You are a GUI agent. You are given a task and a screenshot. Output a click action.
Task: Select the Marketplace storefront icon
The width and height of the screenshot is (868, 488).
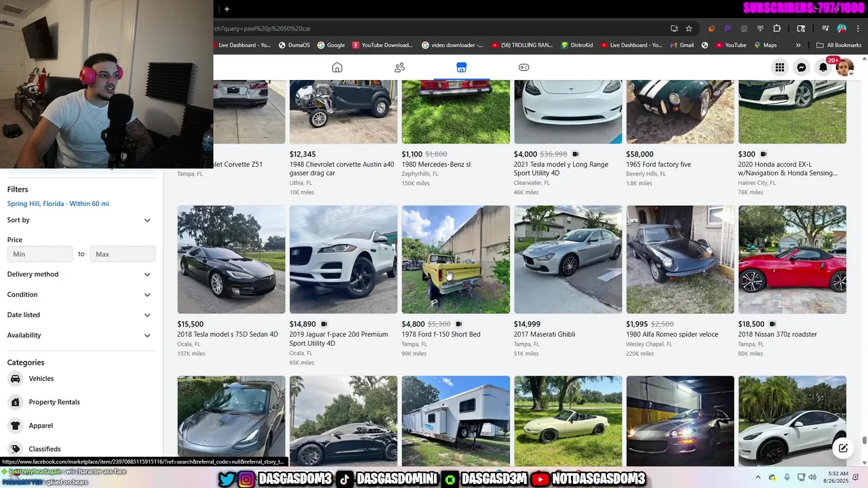461,67
